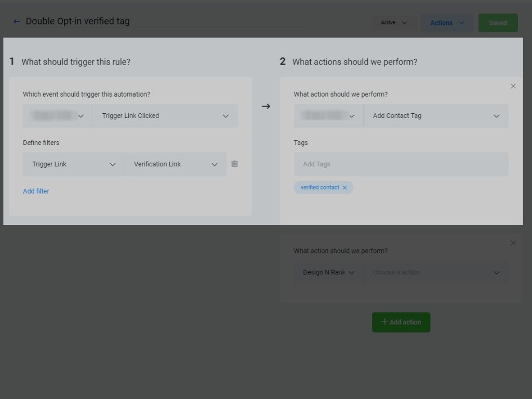This screenshot has height=399, width=532.
Task: Go back using the left arrow icon
Action: pyautogui.click(x=16, y=22)
